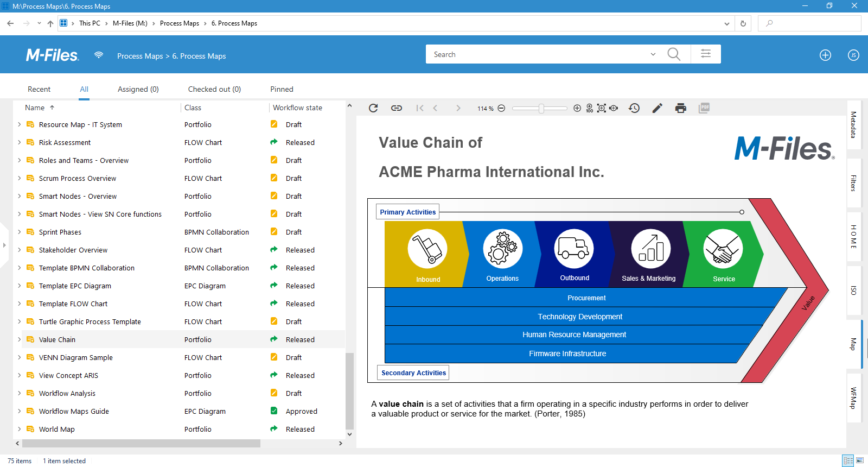Print the Value Chain diagram
Image resolution: width=868 pixels, height=467 pixels.
click(680, 108)
